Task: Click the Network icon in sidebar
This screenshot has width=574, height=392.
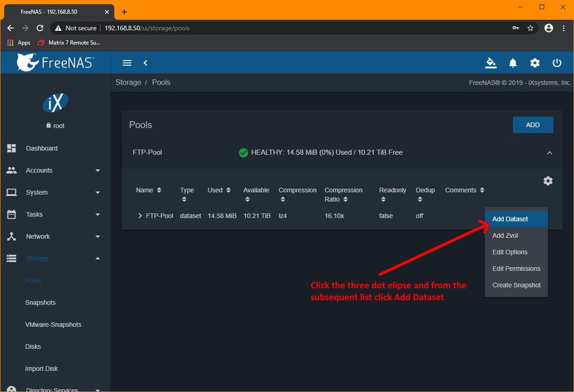Action: click(x=11, y=236)
